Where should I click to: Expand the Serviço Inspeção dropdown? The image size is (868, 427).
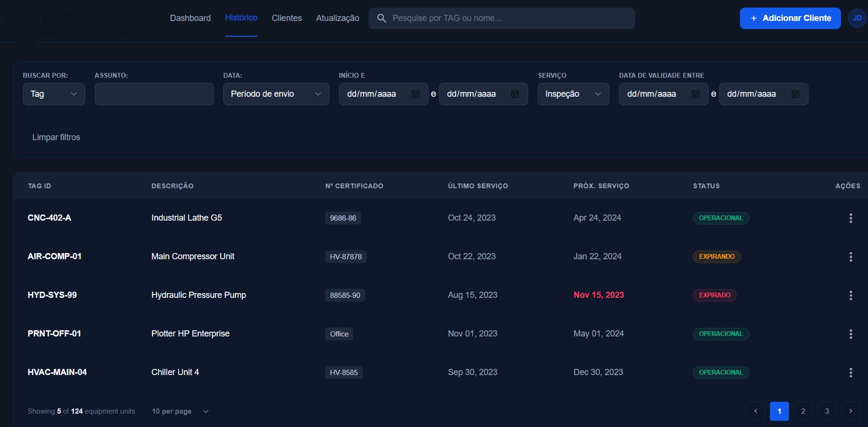(x=573, y=94)
